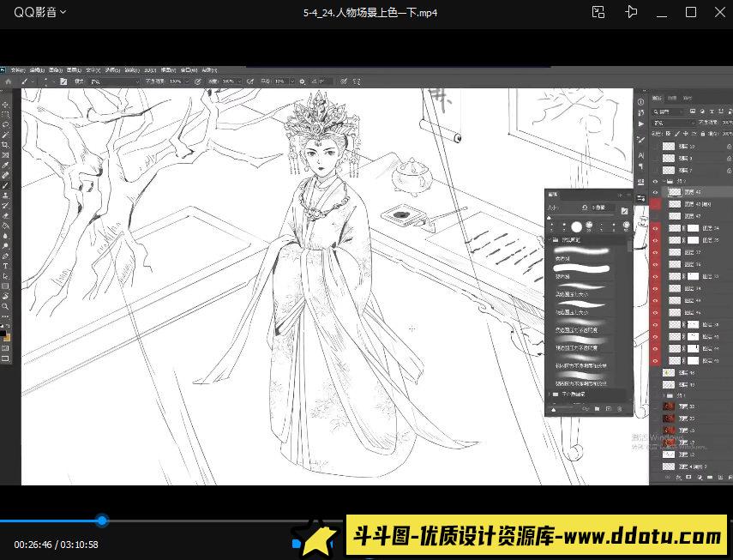
Task: Create new group folder icon in Layers panel
Action: coord(710,478)
